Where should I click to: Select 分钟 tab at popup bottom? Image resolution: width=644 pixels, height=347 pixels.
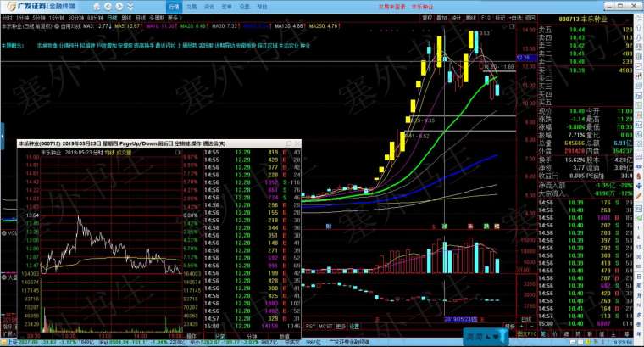(x=253, y=336)
